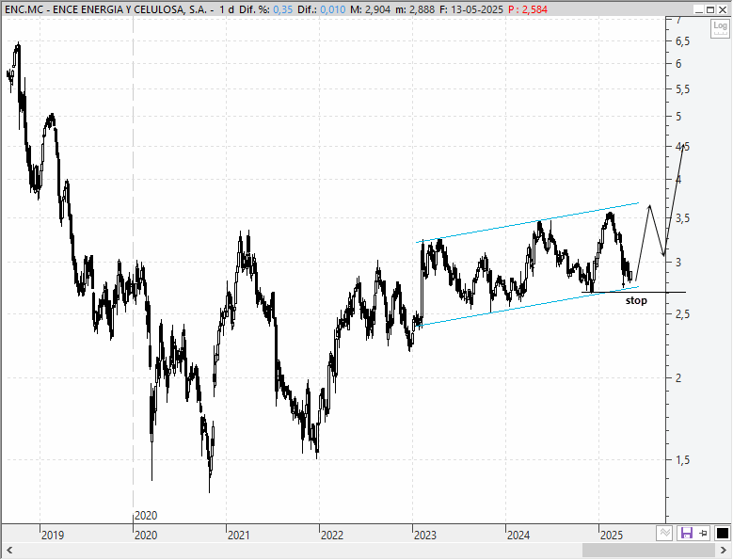Toggle the Log scale button
Viewport: 733px width, 560px height.
pos(720,29)
